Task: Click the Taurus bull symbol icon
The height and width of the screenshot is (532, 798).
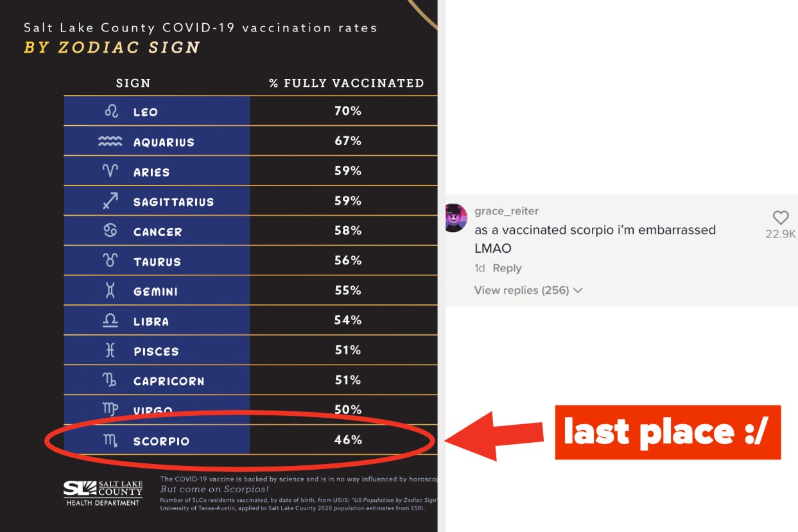Action: 110,261
